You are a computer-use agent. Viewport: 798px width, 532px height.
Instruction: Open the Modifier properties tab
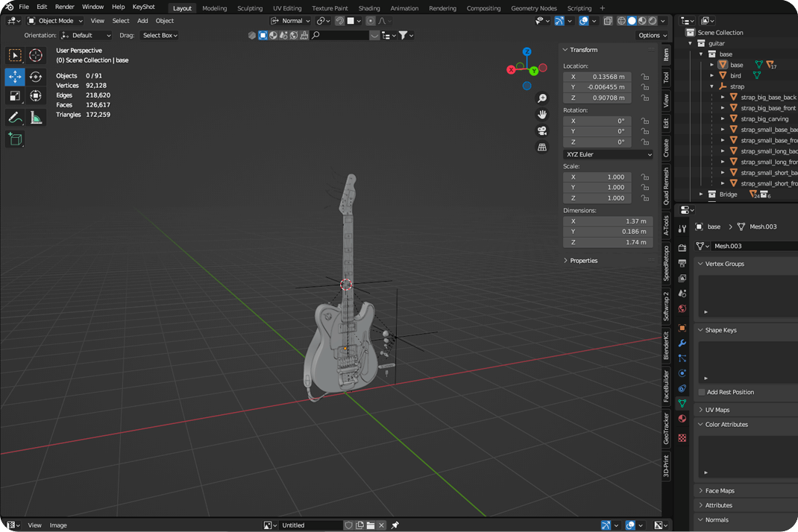click(x=682, y=343)
